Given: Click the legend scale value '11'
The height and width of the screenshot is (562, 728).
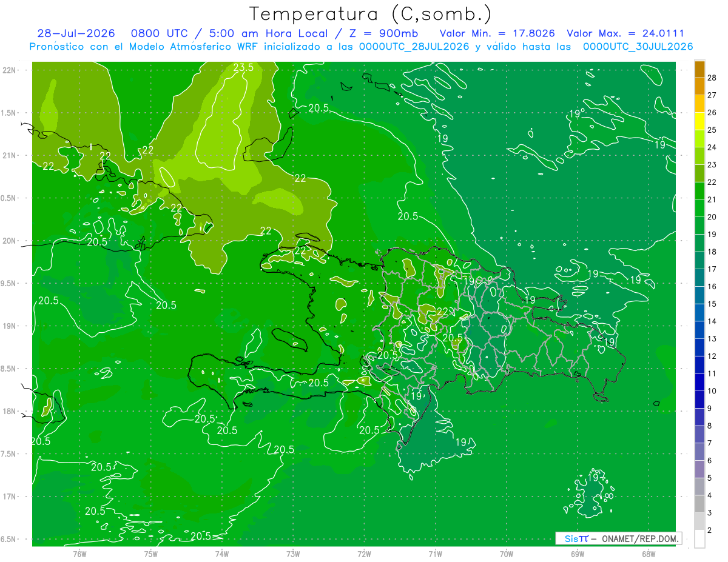Looking at the screenshot, I should (712, 373).
